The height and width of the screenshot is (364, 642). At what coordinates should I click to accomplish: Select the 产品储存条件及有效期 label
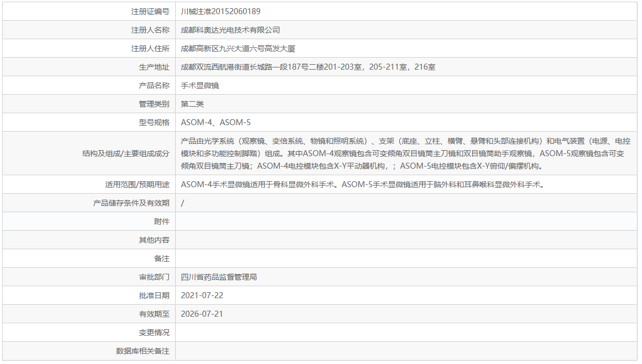[131, 203]
